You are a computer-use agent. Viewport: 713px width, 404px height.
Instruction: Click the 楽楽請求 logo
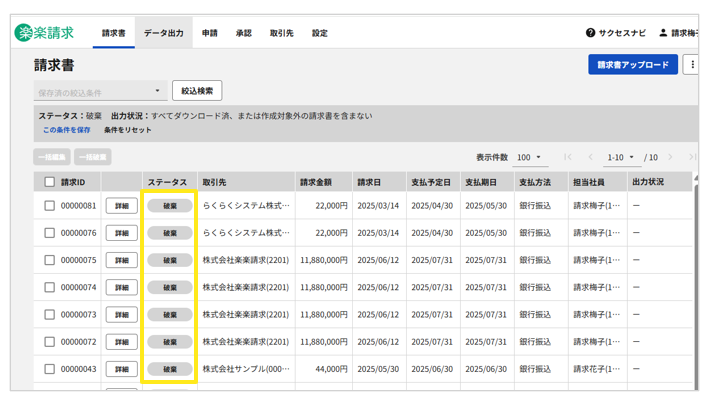click(x=45, y=33)
